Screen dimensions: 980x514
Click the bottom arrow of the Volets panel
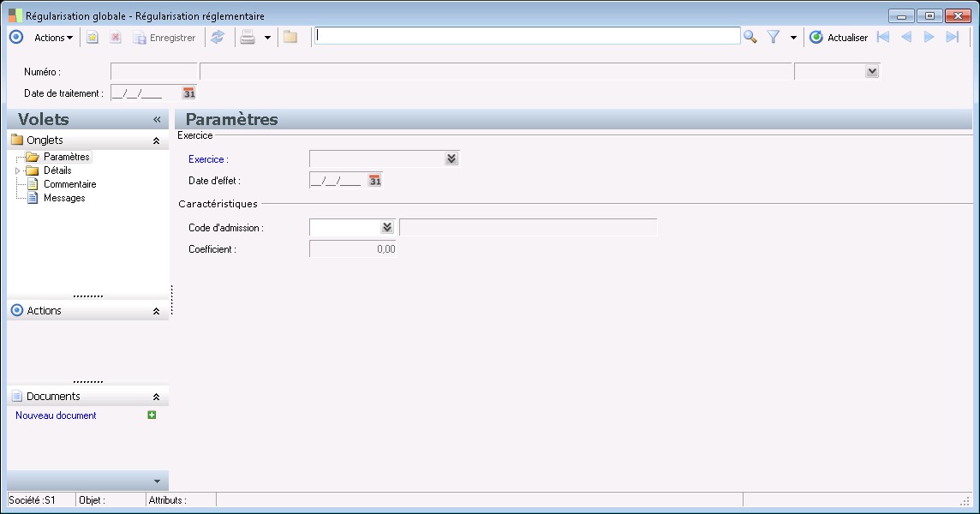tap(157, 481)
